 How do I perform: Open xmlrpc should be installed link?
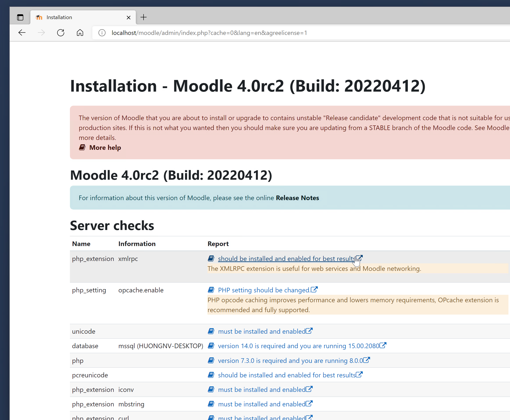coord(287,259)
